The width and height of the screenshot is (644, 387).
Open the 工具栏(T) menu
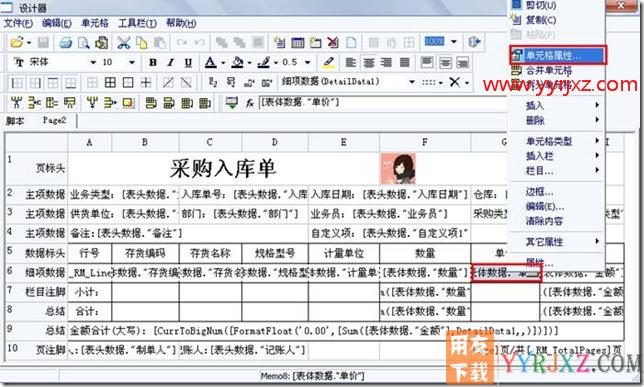click(x=138, y=23)
